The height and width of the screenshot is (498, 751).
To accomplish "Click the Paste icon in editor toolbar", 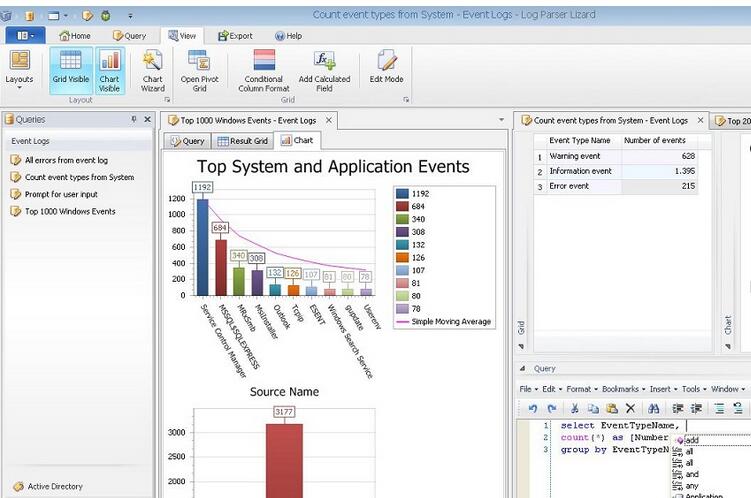I will click(x=612, y=408).
